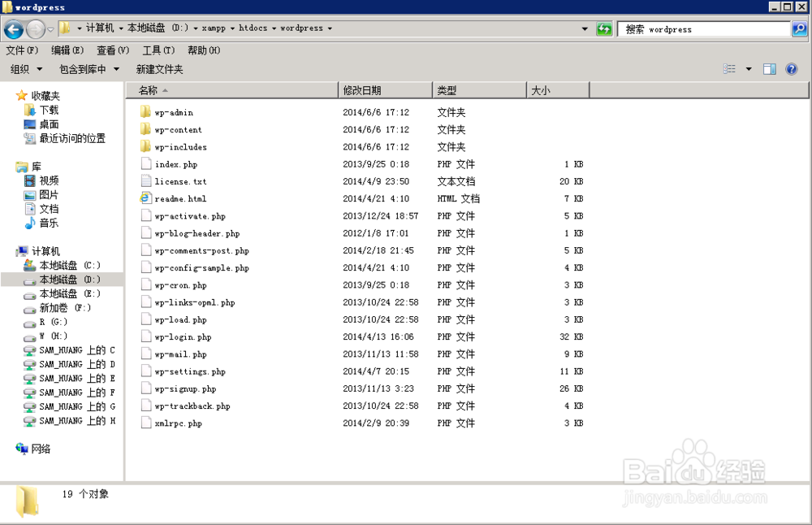The width and height of the screenshot is (812, 525).
Task: Open the recent locations dropdown beside Forward
Action: pos(50,29)
